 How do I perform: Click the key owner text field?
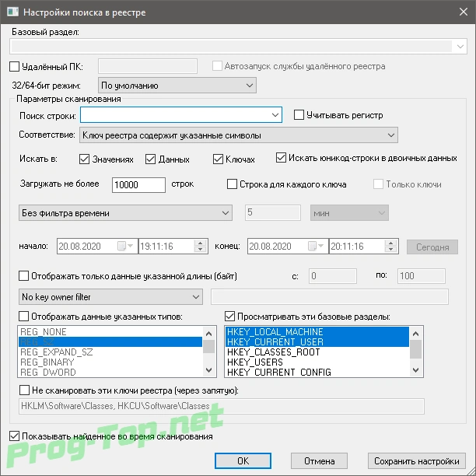pos(330,296)
